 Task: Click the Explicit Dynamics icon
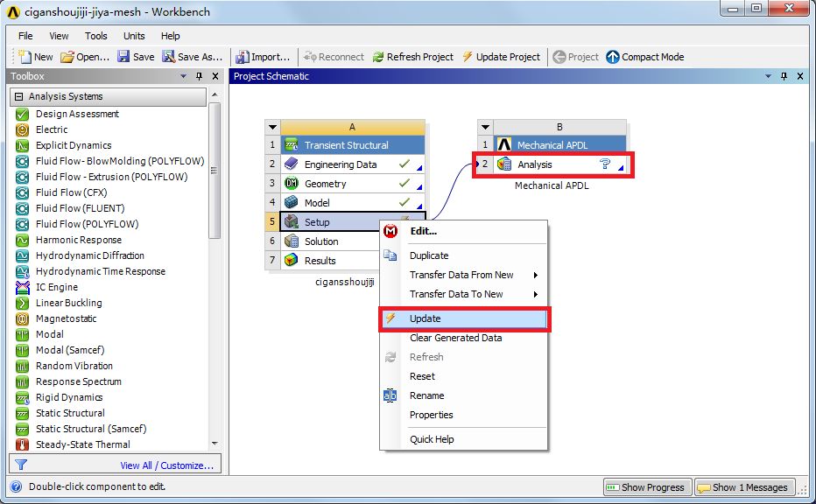[22, 145]
